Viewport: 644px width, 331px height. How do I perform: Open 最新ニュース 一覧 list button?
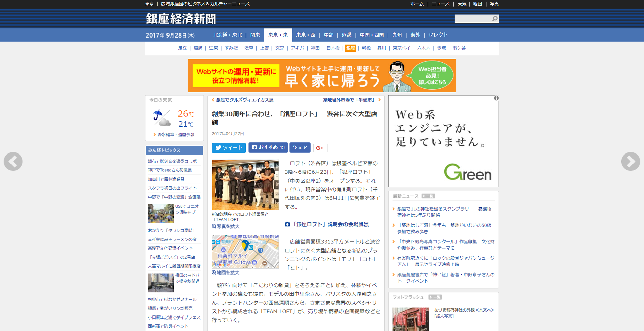428,196
